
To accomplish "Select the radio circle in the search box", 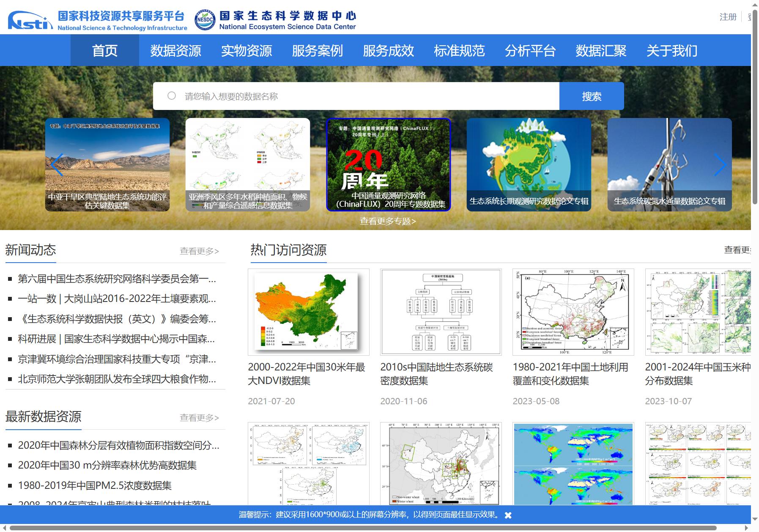I will [172, 96].
